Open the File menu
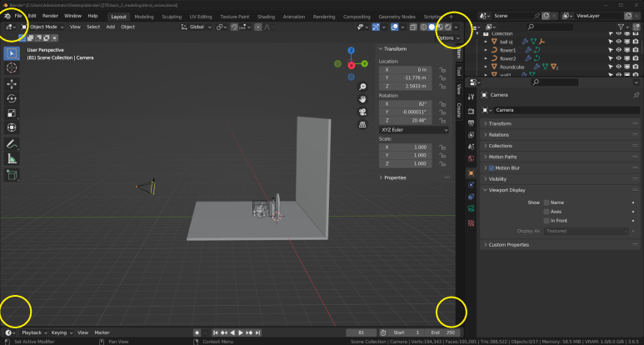Image resolution: width=644 pixels, height=345 pixels. [x=18, y=16]
